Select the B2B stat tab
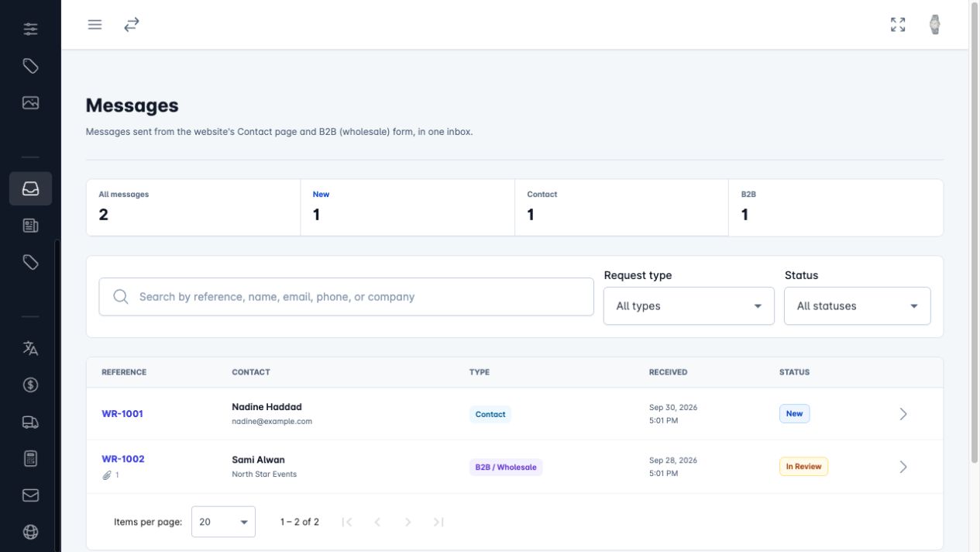This screenshot has width=980, height=552. coord(836,208)
